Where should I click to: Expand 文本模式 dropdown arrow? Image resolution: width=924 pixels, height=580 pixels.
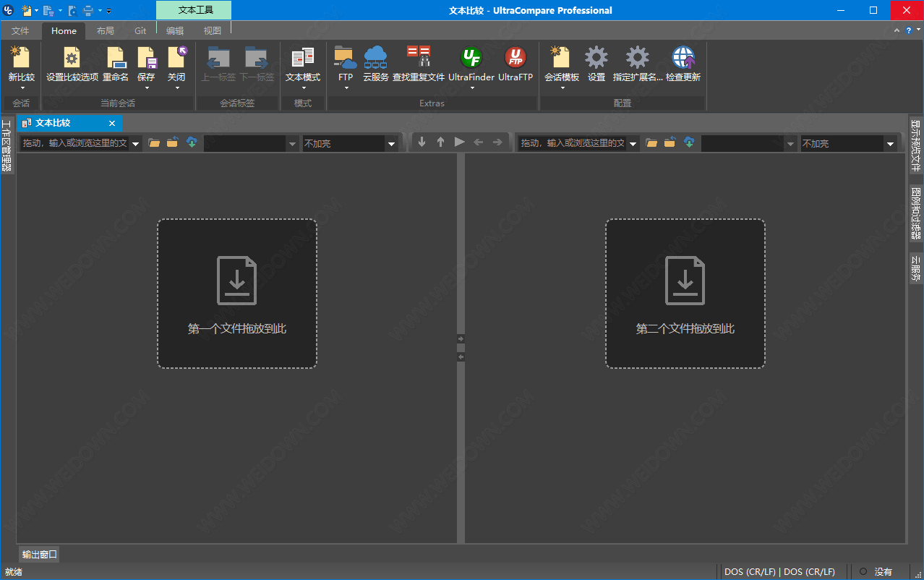coord(303,88)
